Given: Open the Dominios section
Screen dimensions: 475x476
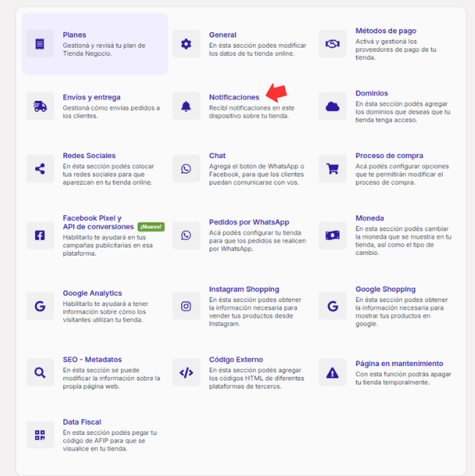Looking at the screenshot, I should [x=372, y=93].
